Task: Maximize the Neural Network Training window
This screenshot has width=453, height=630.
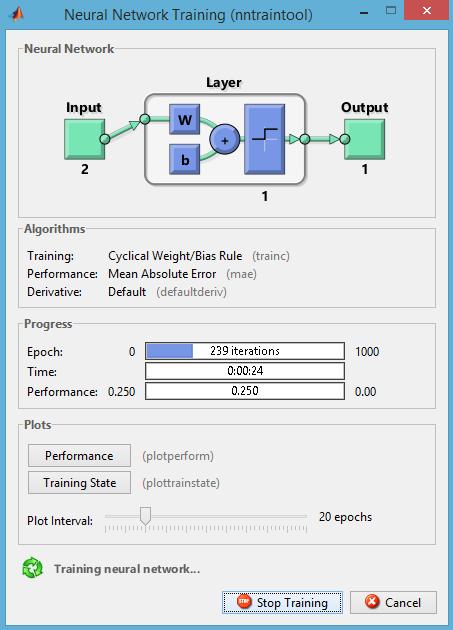Action: click(x=391, y=10)
